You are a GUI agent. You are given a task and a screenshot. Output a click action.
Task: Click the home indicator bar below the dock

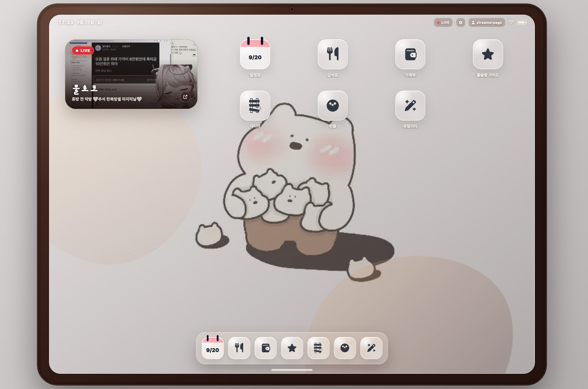[x=292, y=370]
